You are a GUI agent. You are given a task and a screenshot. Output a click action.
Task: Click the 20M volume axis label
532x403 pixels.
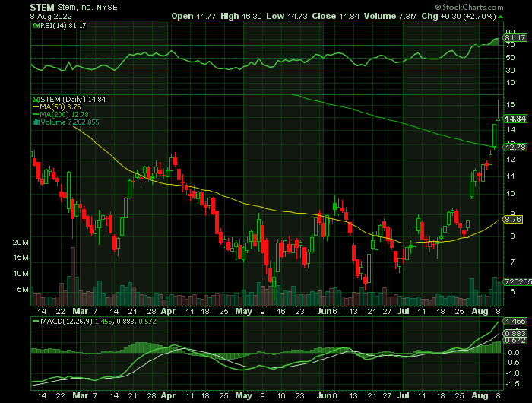coord(21,243)
